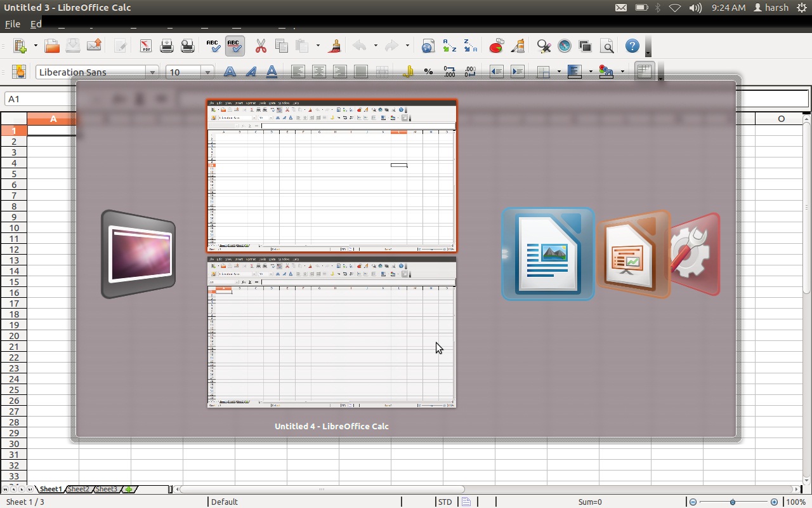Click the Sort Ascending icon
This screenshot has width=812, height=508.
449,46
